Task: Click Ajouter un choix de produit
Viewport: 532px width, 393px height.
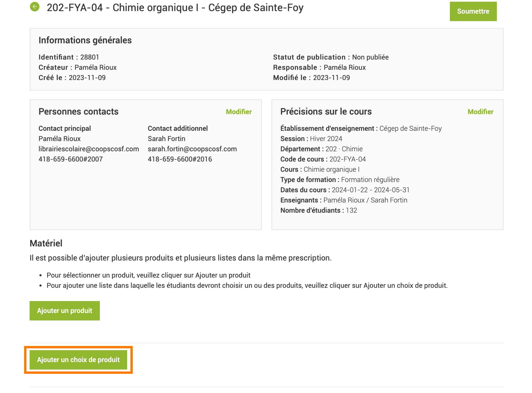Action: coord(78,360)
